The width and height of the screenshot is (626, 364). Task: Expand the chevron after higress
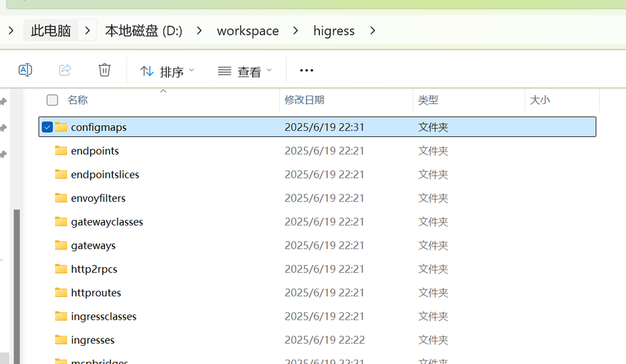tap(372, 31)
